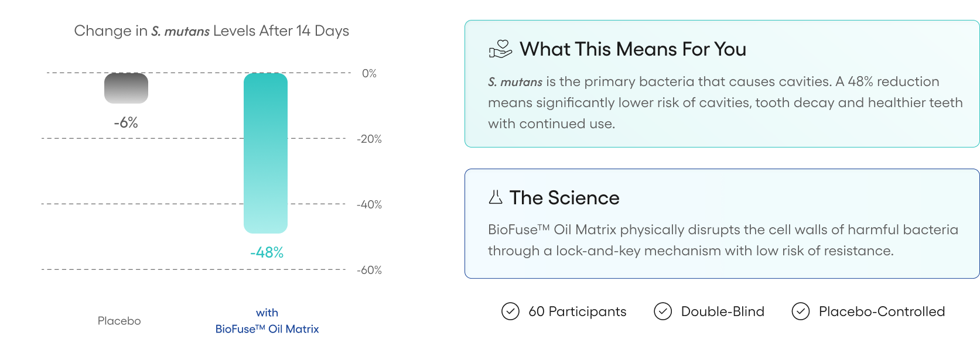Click the paragraph about cavity-causing bacteria
Image resolution: width=980 pixels, height=360 pixels.
coord(725,102)
